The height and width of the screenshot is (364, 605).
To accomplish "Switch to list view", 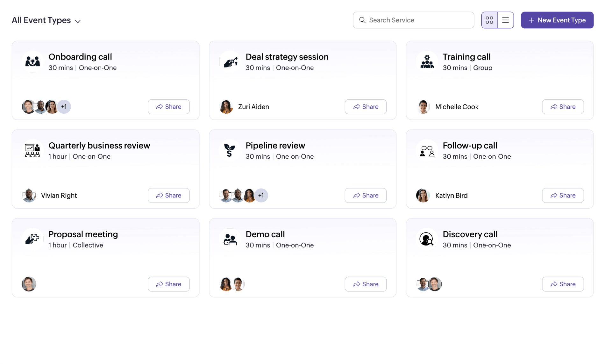I will [x=505, y=20].
